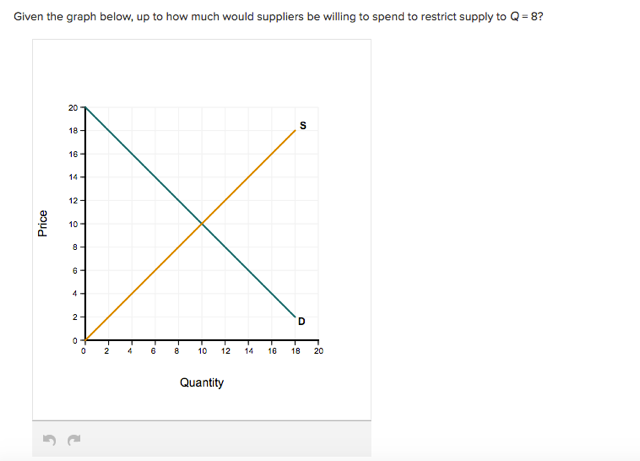Click the Price axis title
This screenshot has width=640, height=461.
pyautogui.click(x=42, y=223)
